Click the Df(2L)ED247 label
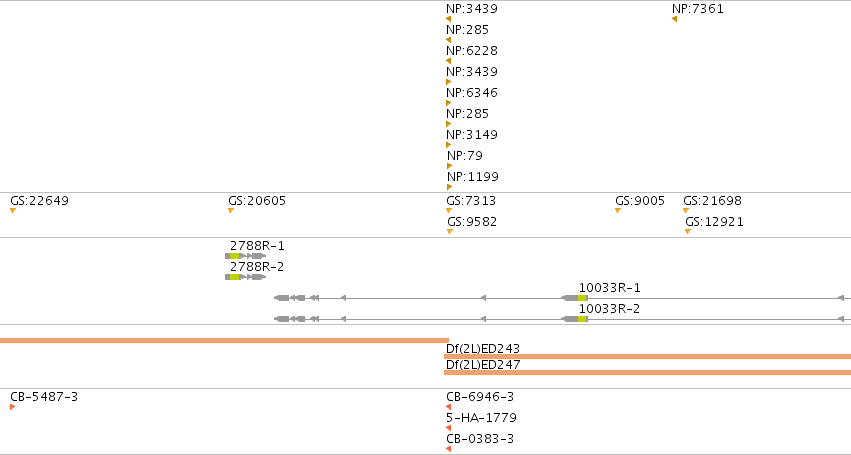Screen dimensions: 851x455 [483, 365]
